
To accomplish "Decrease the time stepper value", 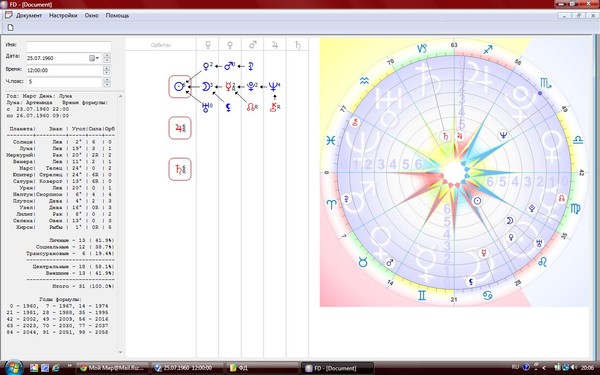I will click(107, 72).
